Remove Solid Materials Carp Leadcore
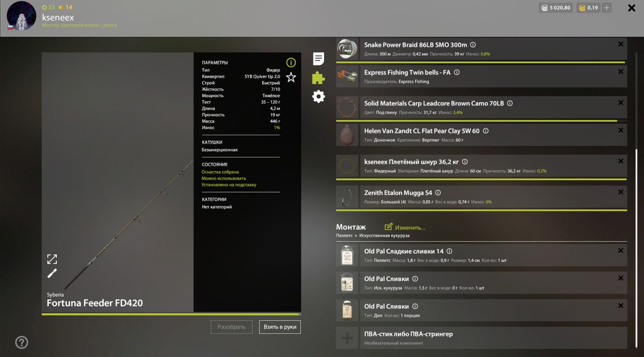This screenshot has height=357, width=644. point(620,103)
